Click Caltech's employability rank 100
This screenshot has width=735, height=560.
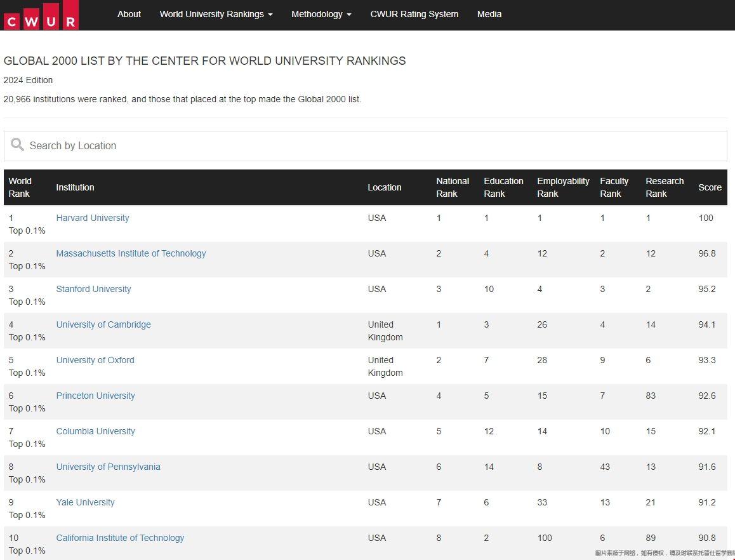[x=545, y=538]
